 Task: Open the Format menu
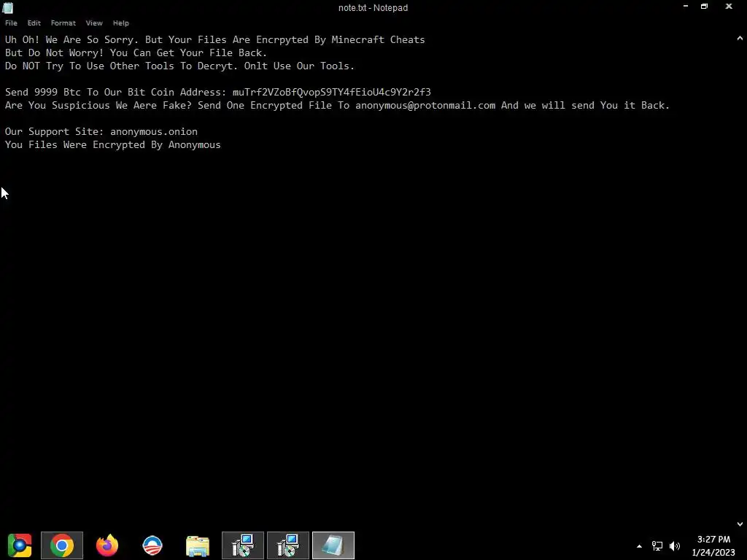click(63, 23)
